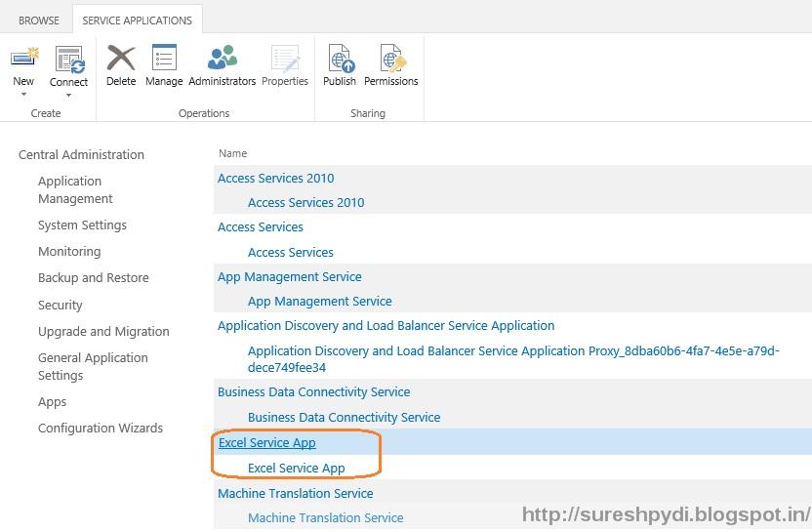
Task: Open Central Administration in sidebar
Action: point(81,155)
